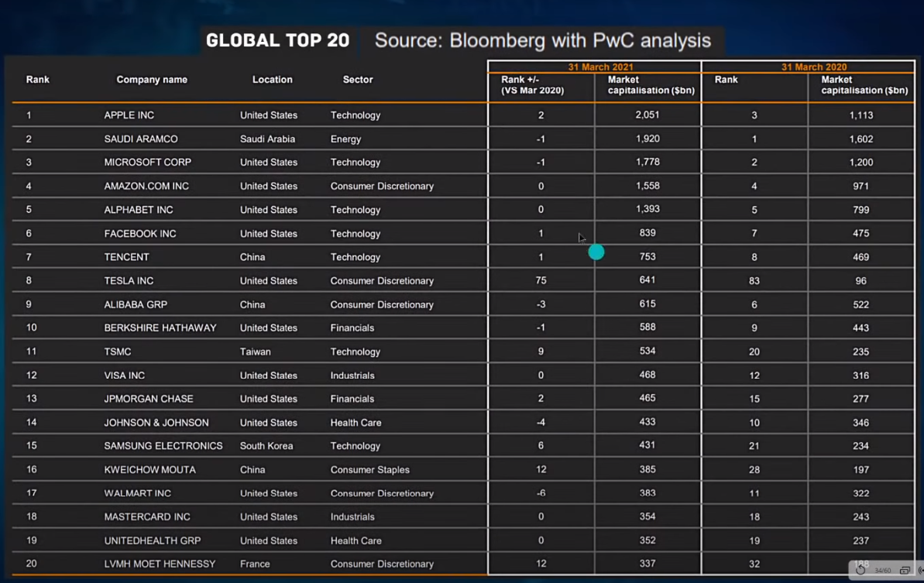Click the 31 March 2020 header
924x583 pixels.
tap(814, 67)
